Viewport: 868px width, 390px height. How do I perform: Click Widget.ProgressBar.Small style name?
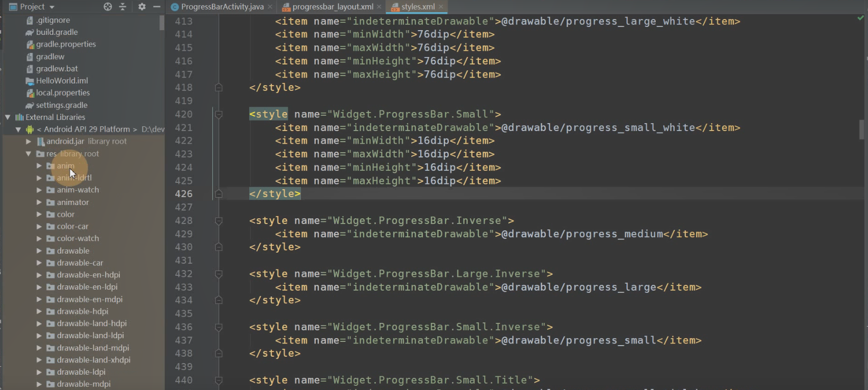tap(411, 114)
